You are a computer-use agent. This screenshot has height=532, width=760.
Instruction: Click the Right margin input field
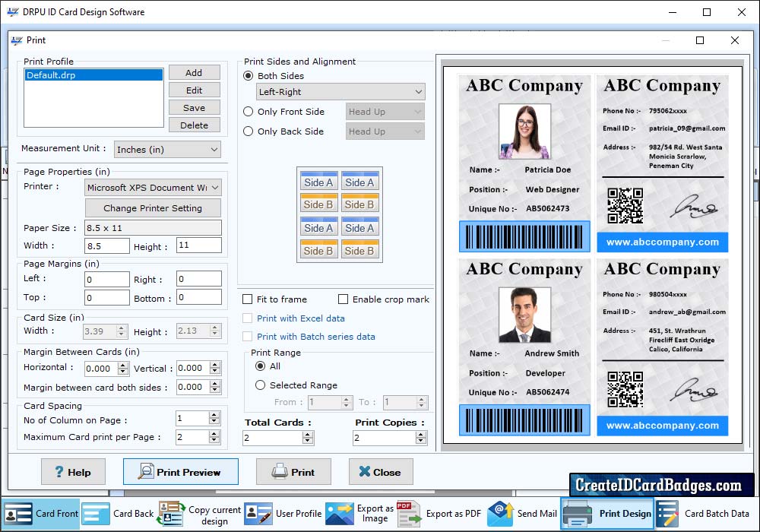coord(198,279)
